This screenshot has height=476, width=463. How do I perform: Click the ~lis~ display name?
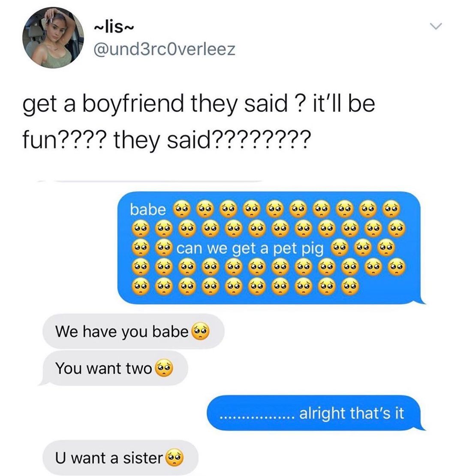[x=114, y=28]
